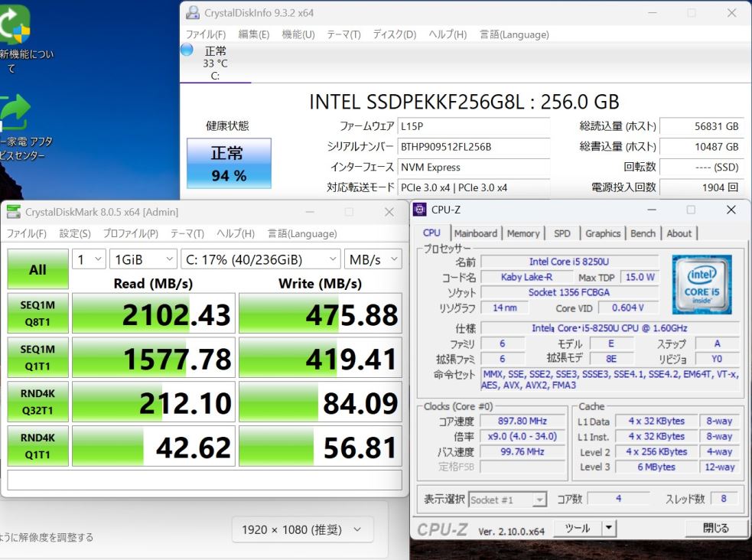
Task: Open ディスク(D) menu in CrystalDiskInfo
Action: coord(394,34)
